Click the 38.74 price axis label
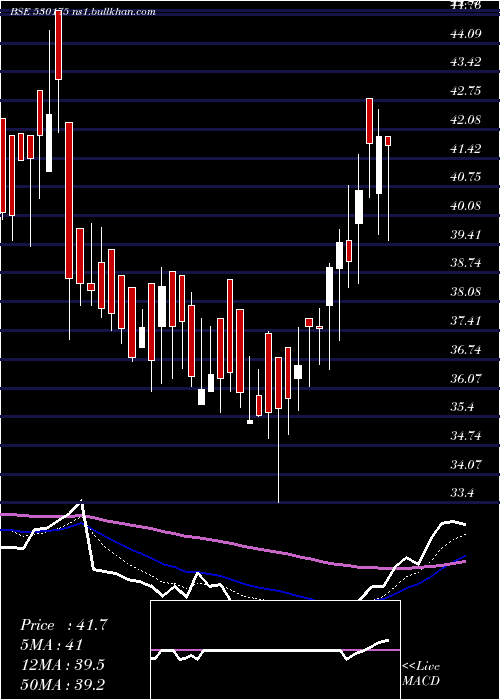Screen dimensions: 500x700 click(466, 263)
